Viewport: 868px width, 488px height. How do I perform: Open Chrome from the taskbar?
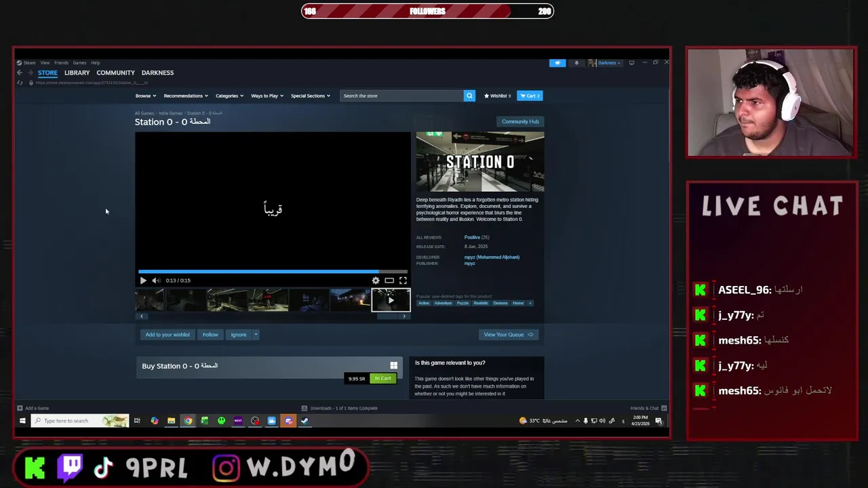click(188, 421)
